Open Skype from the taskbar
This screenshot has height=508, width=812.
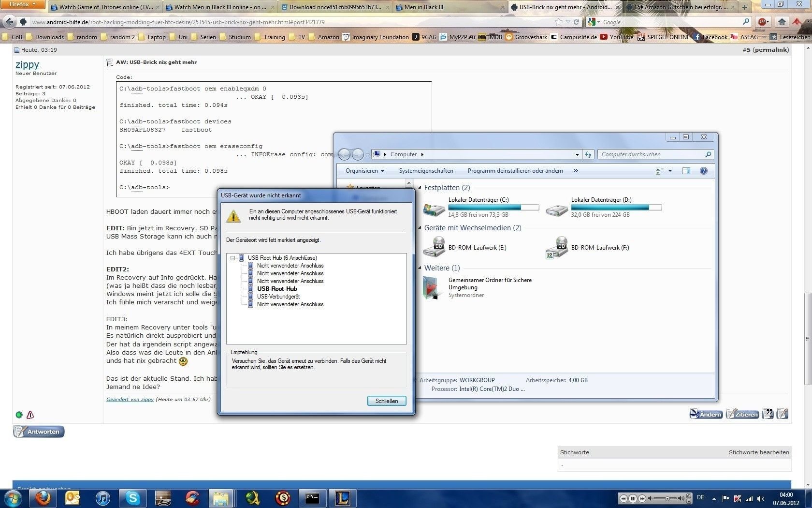pyautogui.click(x=132, y=498)
